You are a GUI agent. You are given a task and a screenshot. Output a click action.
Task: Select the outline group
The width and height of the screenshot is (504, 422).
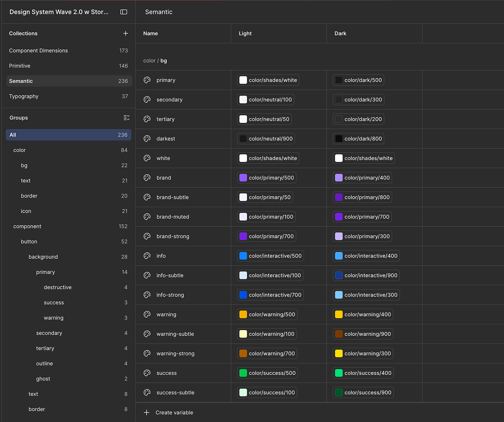coord(69,363)
